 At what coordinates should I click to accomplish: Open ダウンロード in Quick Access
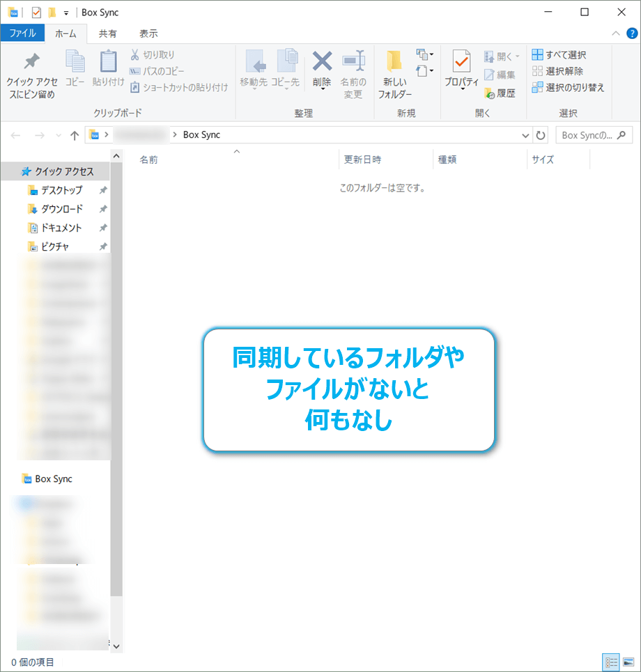coord(61,209)
